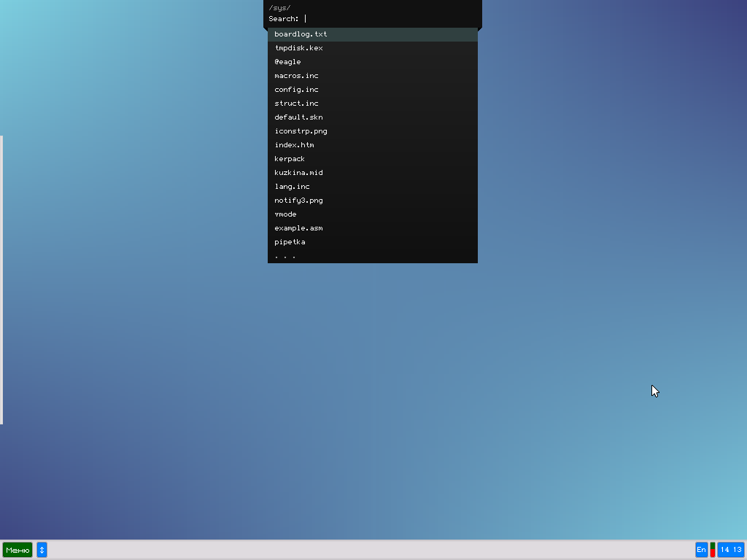Select tmpdisk.kex from the list

[x=298, y=48]
